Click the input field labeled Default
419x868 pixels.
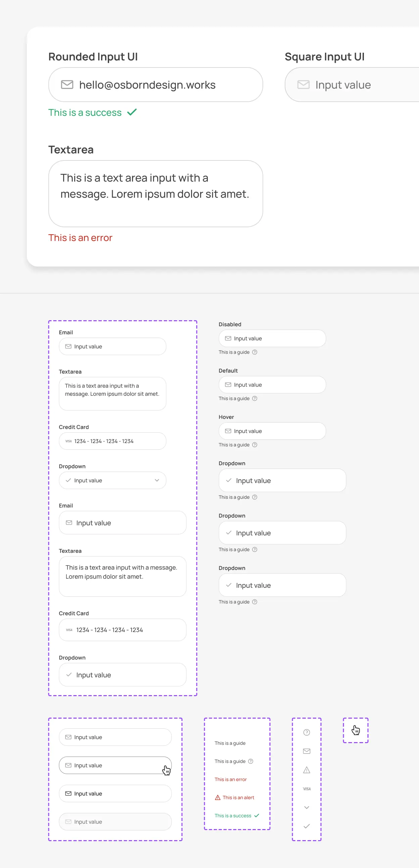pos(272,385)
